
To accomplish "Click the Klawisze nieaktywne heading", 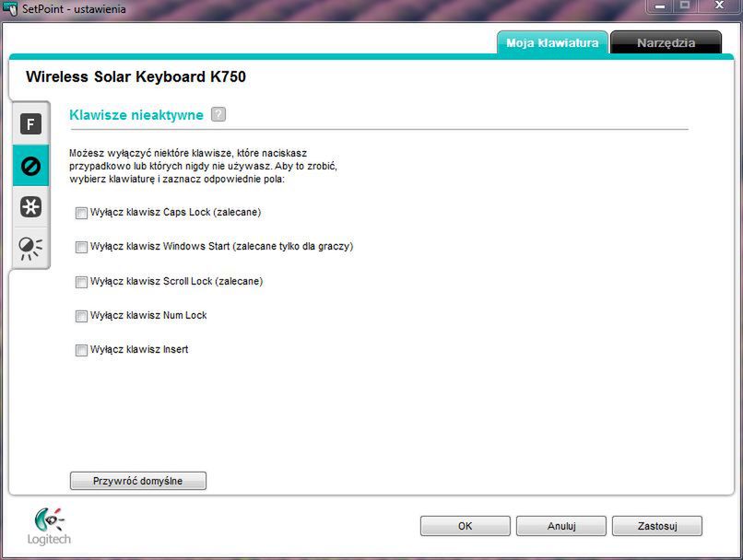I will 136,115.
